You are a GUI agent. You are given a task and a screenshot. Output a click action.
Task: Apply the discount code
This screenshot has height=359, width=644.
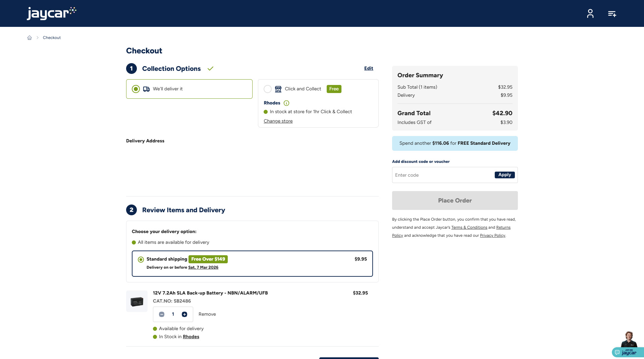504,175
